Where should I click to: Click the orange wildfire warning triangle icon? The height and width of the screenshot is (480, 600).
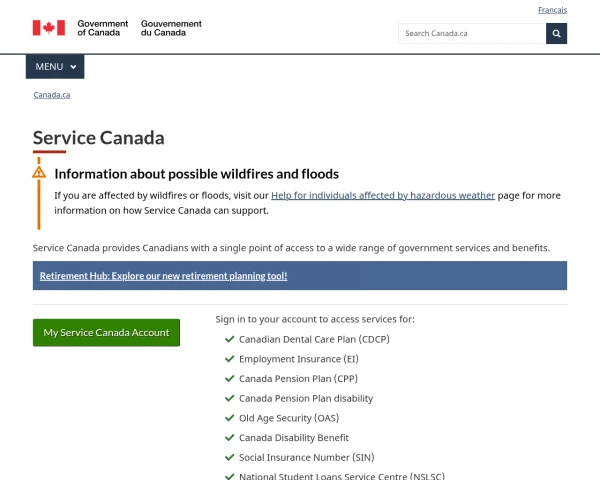(39, 172)
